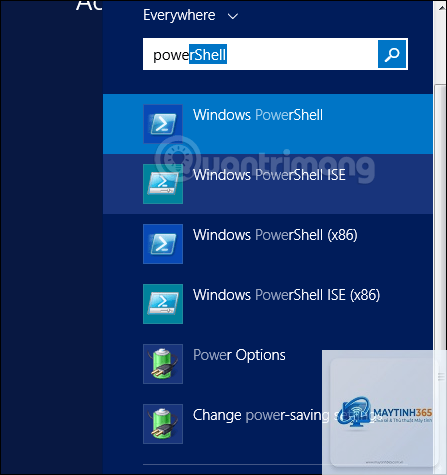Select the Windows PowerShell result text
The image size is (447, 475).
[x=258, y=115]
